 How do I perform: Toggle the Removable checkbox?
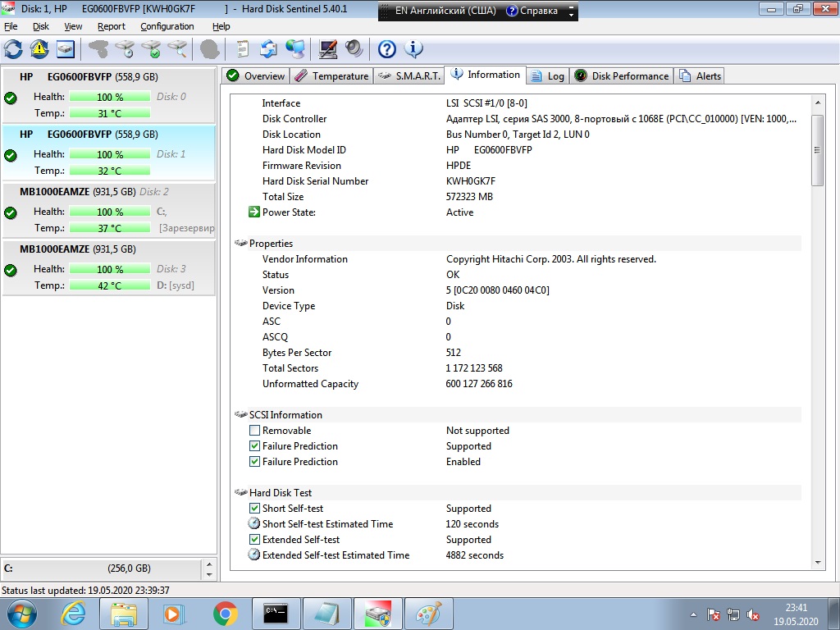[254, 430]
